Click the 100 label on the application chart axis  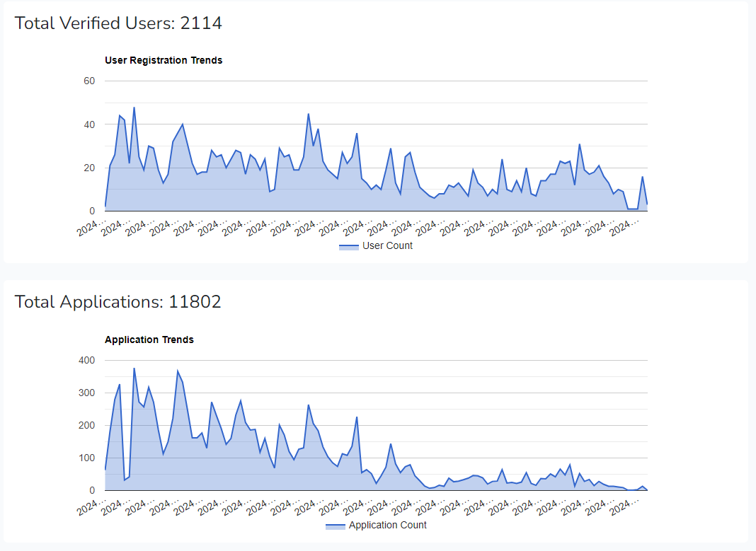click(87, 458)
